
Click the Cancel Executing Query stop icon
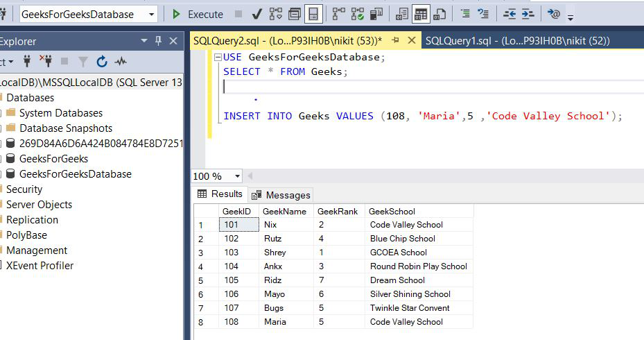[x=238, y=14]
